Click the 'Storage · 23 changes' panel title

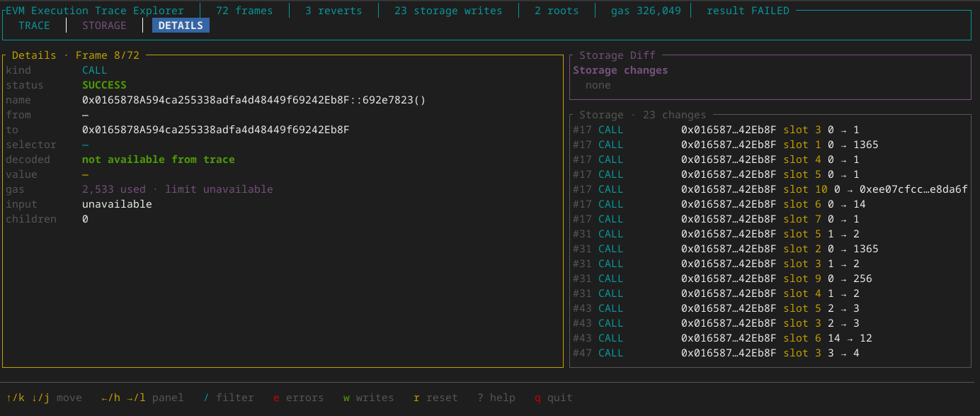click(x=643, y=115)
